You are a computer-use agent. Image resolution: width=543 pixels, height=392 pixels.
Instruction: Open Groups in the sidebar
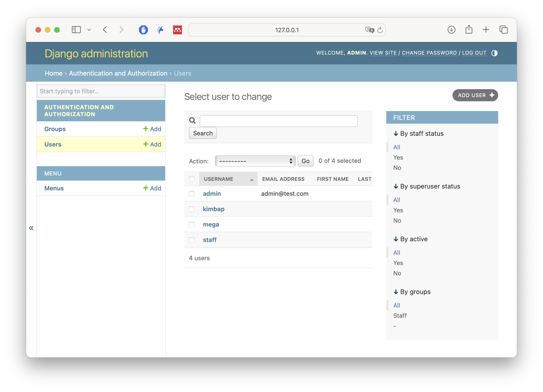55,129
